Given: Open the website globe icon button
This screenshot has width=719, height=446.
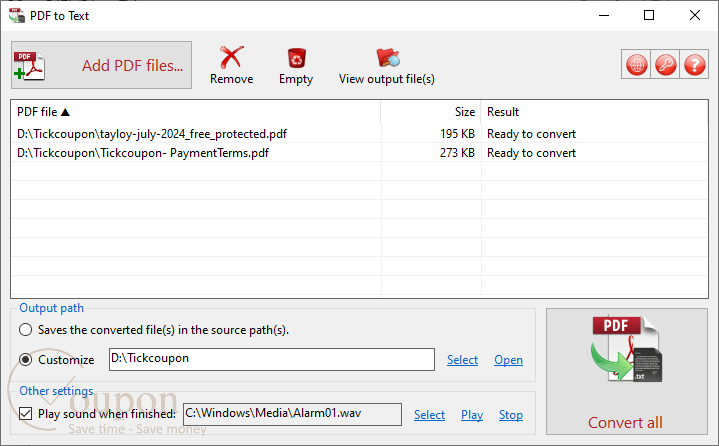Looking at the screenshot, I should [636, 65].
